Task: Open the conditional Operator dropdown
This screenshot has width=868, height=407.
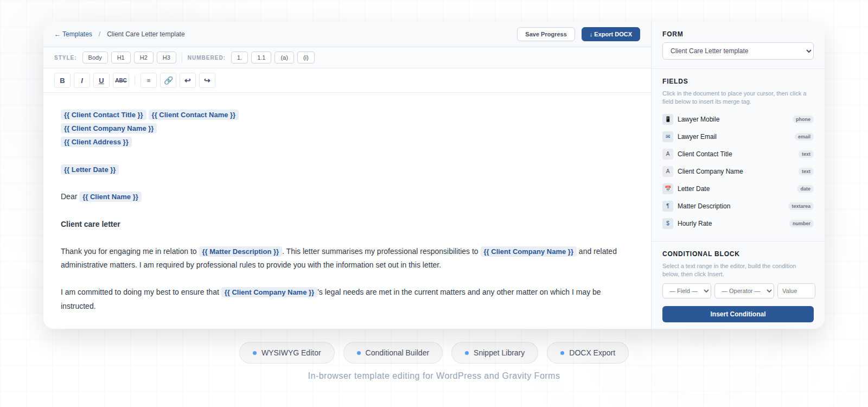Action: click(x=744, y=291)
